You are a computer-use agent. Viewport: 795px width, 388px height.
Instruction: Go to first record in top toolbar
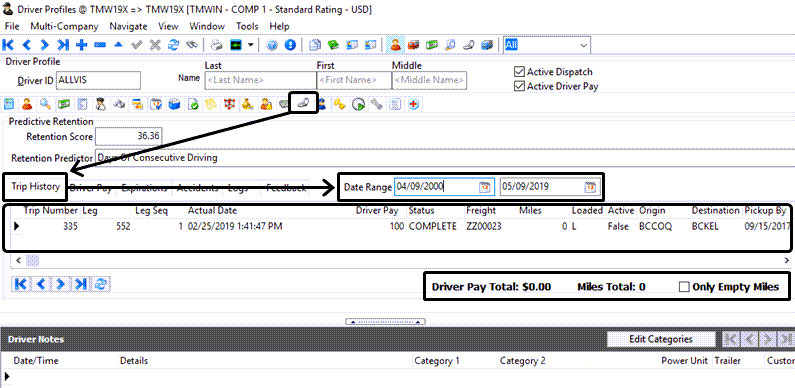pyautogui.click(x=8, y=45)
